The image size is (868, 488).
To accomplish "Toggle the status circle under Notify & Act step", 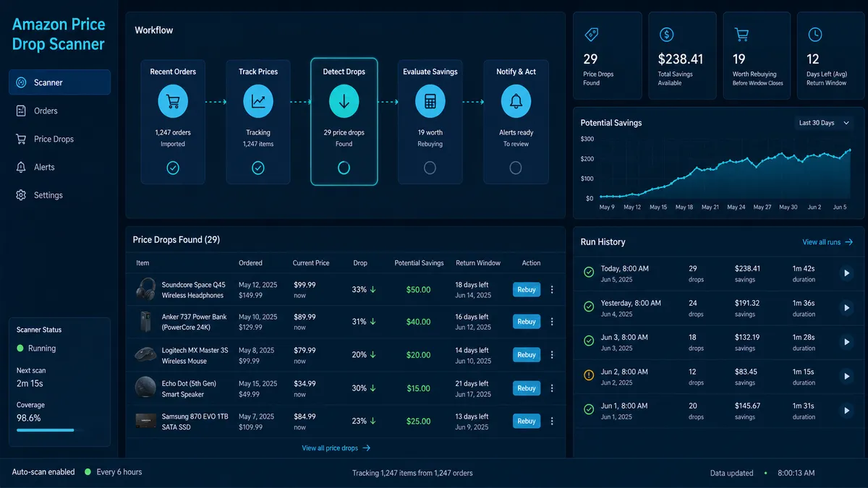I will pos(516,168).
